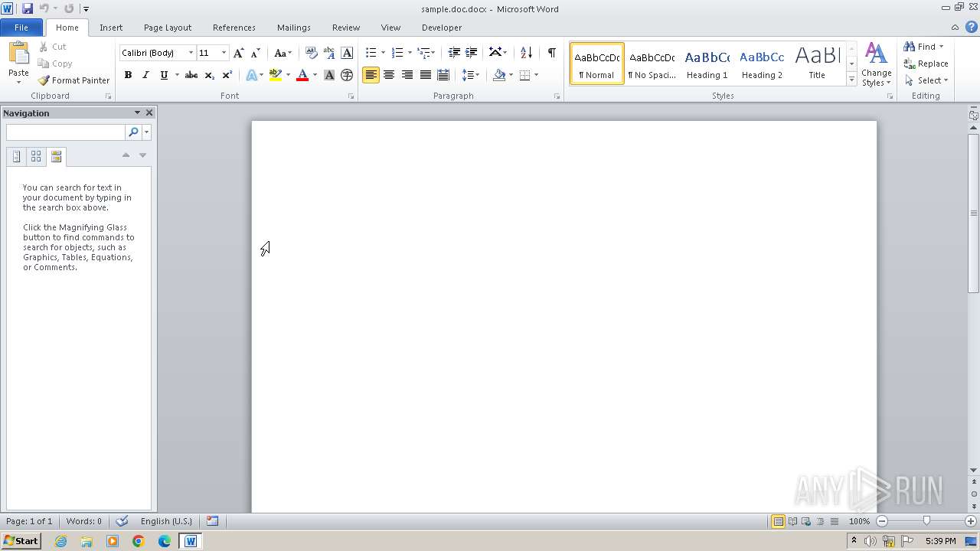The height and width of the screenshot is (551, 980).
Task: Open font size dropdown
Action: coord(224,53)
